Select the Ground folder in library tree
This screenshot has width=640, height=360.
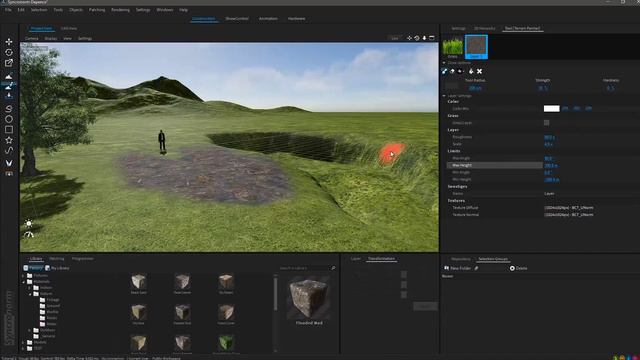pyautogui.click(x=50, y=306)
